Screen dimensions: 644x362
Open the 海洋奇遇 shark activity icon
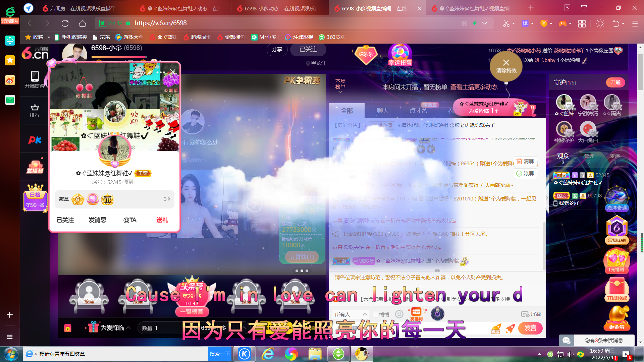tap(616, 200)
